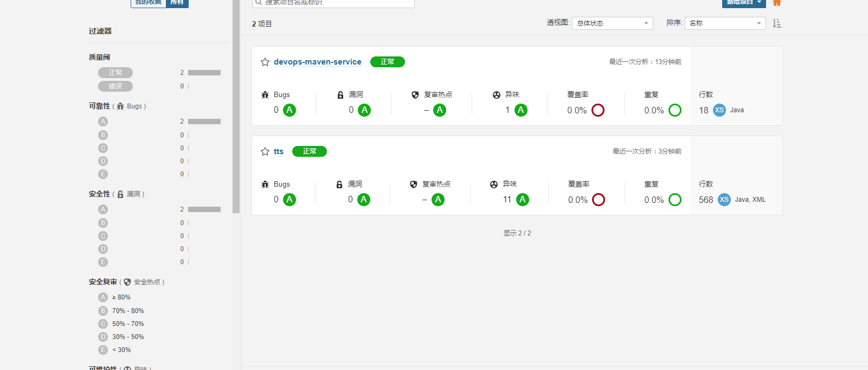Switch to 所有 projects tab
The height and width of the screenshot is (370, 868).
tap(177, 3)
